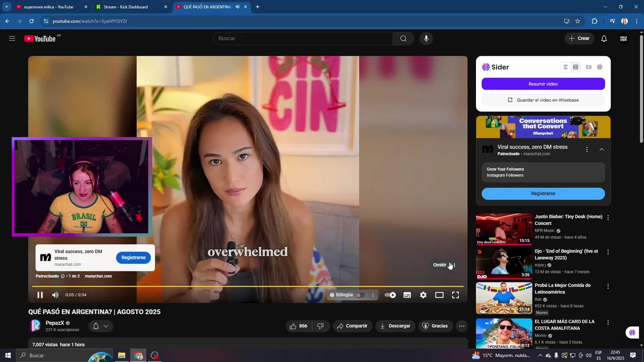Click the Crear button

[579, 39]
